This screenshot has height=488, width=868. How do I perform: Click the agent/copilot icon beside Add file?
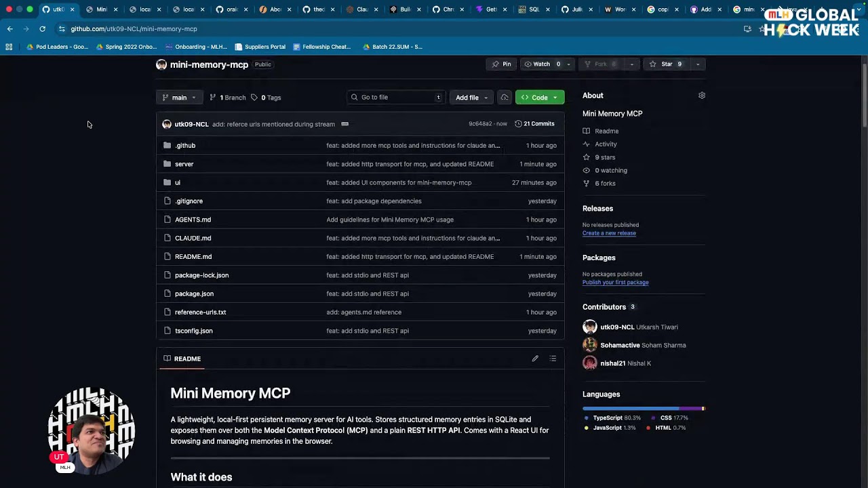pyautogui.click(x=504, y=98)
